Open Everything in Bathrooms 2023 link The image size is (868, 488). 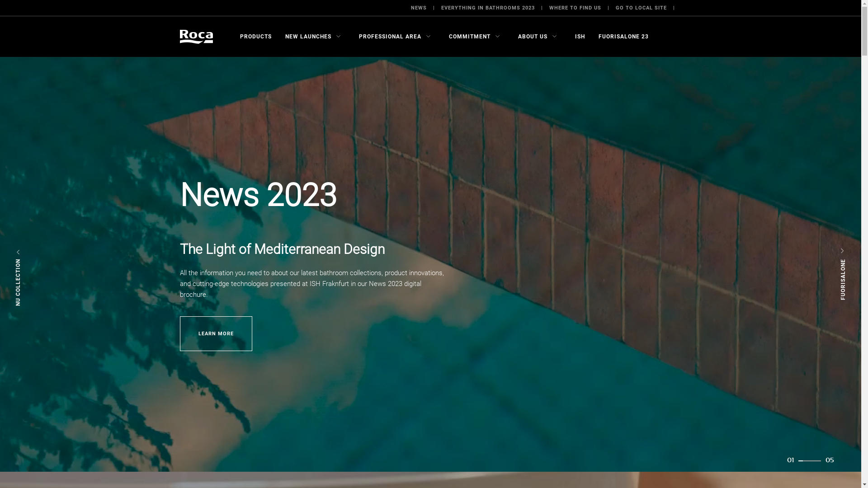point(488,8)
